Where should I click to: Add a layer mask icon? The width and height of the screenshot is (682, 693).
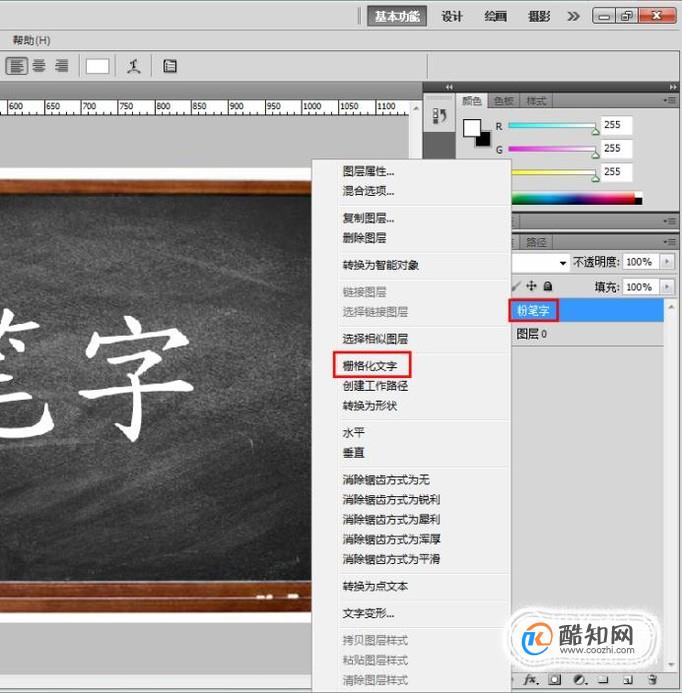555,679
